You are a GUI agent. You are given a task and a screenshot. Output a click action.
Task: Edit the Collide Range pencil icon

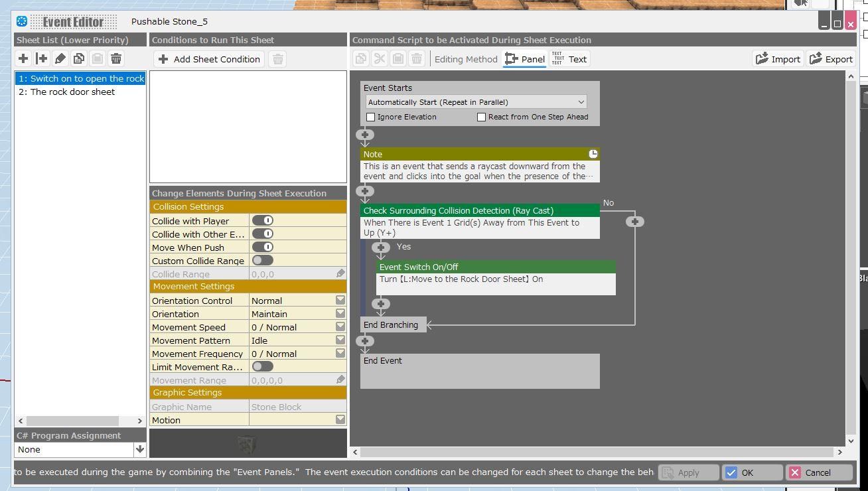[x=340, y=273]
